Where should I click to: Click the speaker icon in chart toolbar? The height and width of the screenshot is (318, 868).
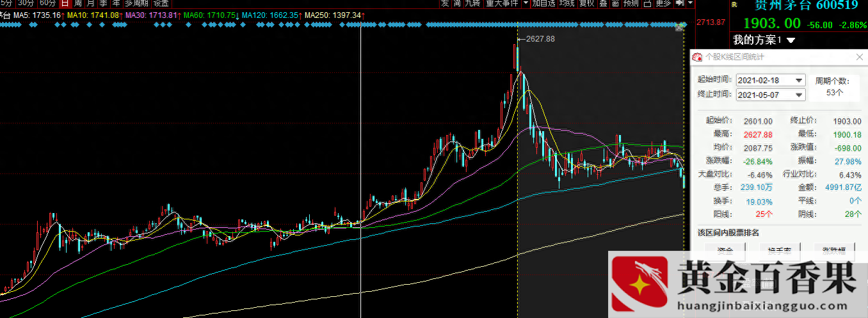pyautogui.click(x=679, y=3)
